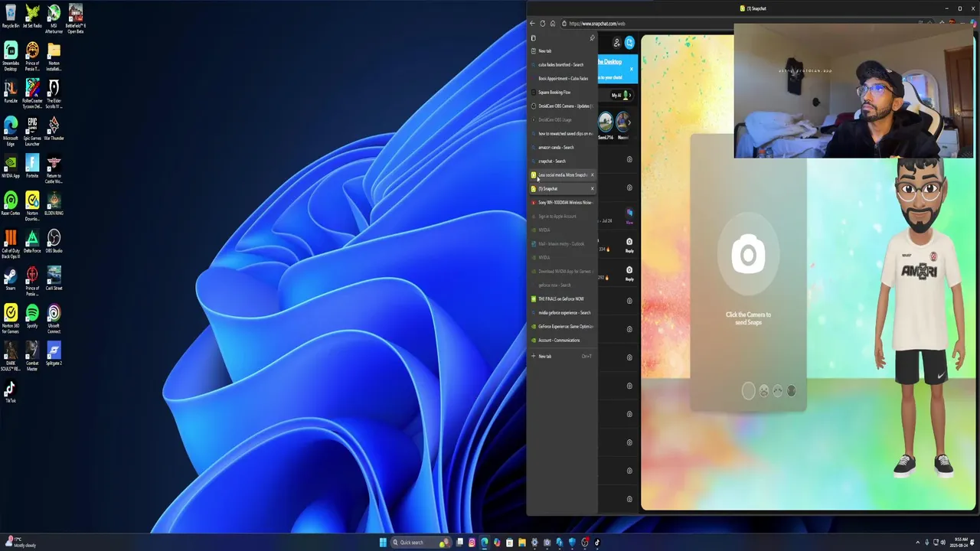Open TikTok from the taskbar
The image size is (980, 551).
point(597,543)
